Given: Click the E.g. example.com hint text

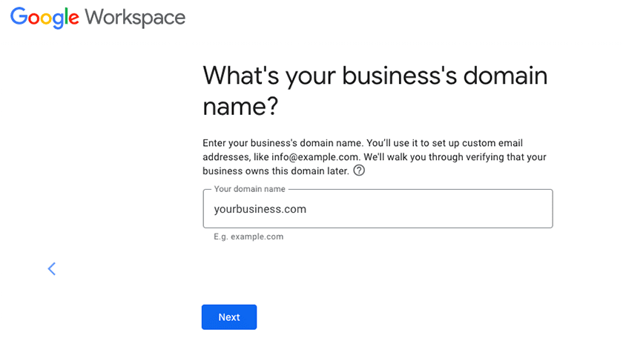Looking at the screenshot, I should [248, 236].
